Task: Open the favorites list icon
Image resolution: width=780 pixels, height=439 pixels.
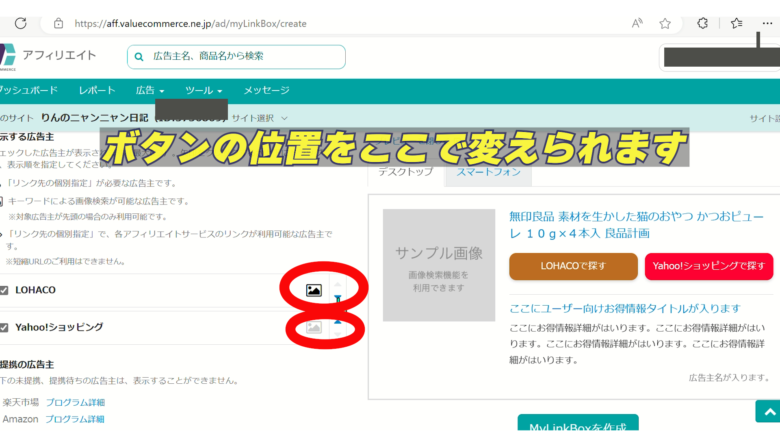Action: (x=736, y=23)
